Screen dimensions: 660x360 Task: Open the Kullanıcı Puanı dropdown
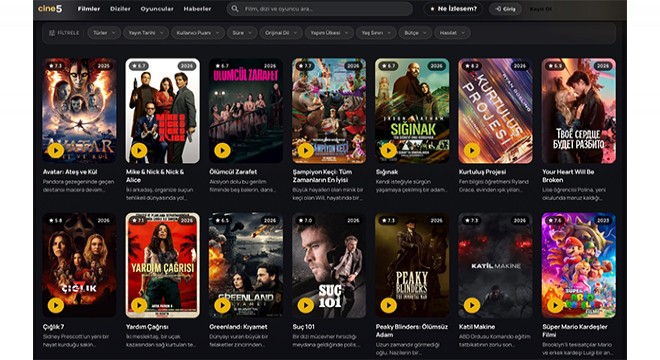pyautogui.click(x=197, y=33)
